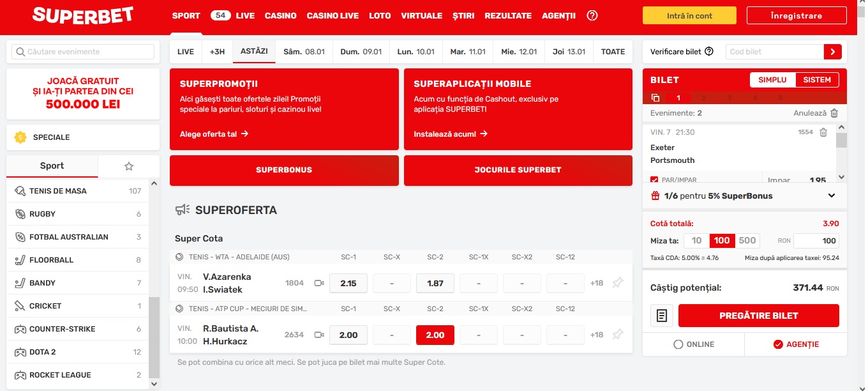Click Speciale coin icon

20,137
